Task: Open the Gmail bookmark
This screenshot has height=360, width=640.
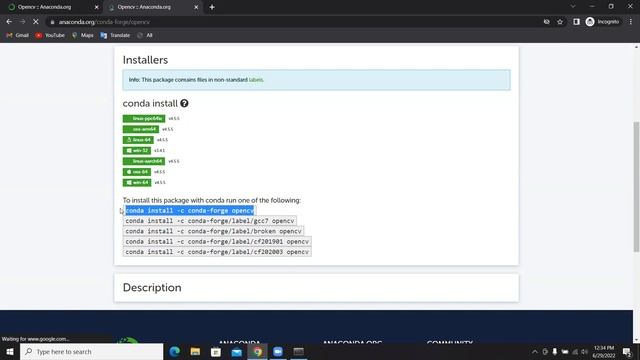Action: (18, 35)
